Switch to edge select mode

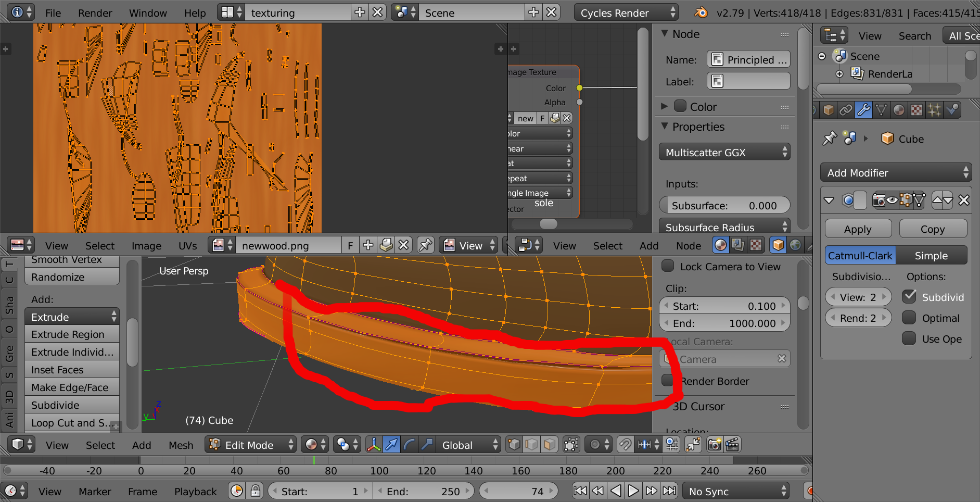[531, 445]
